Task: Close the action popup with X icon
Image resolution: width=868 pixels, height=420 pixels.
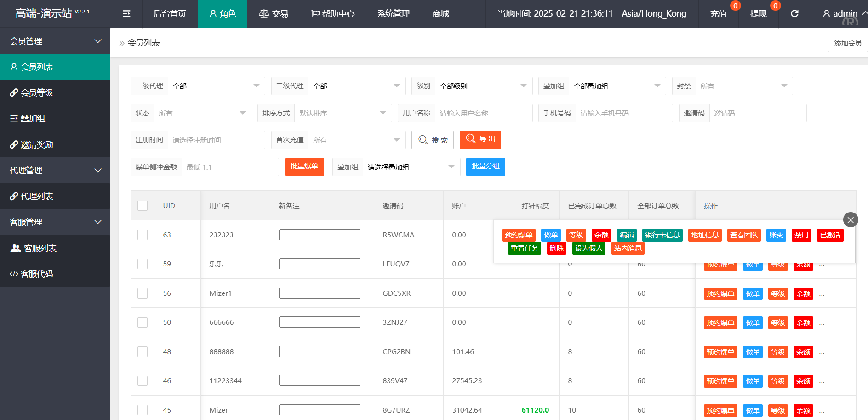Action: coord(851,220)
